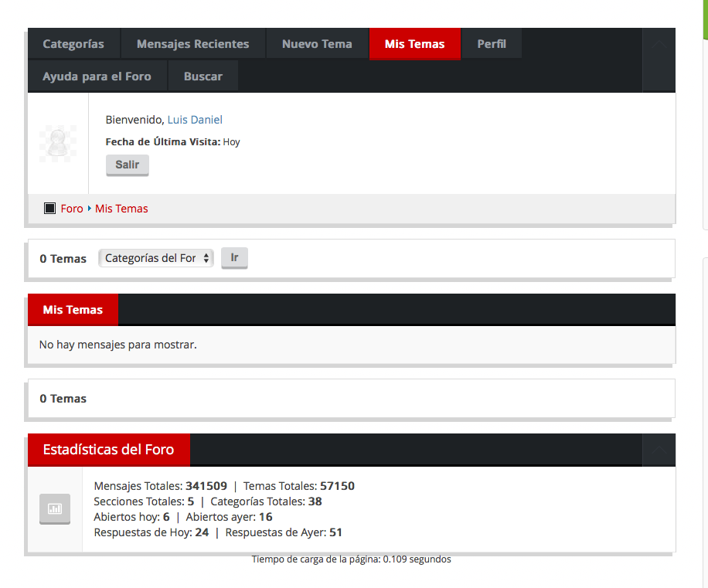The image size is (708, 588).
Task: Click the user avatar image
Action: pyautogui.click(x=58, y=144)
